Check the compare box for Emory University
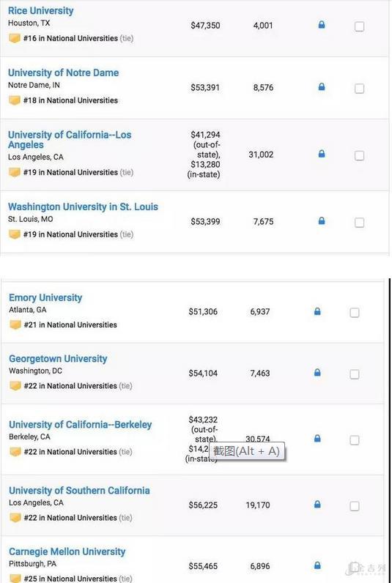Image resolution: width=392 pixels, height=583 pixels. click(x=355, y=312)
